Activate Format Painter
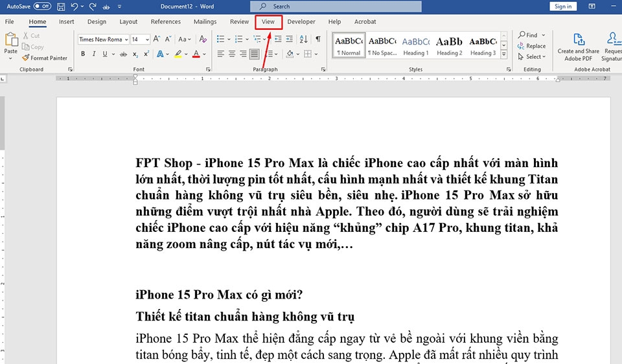 45,58
